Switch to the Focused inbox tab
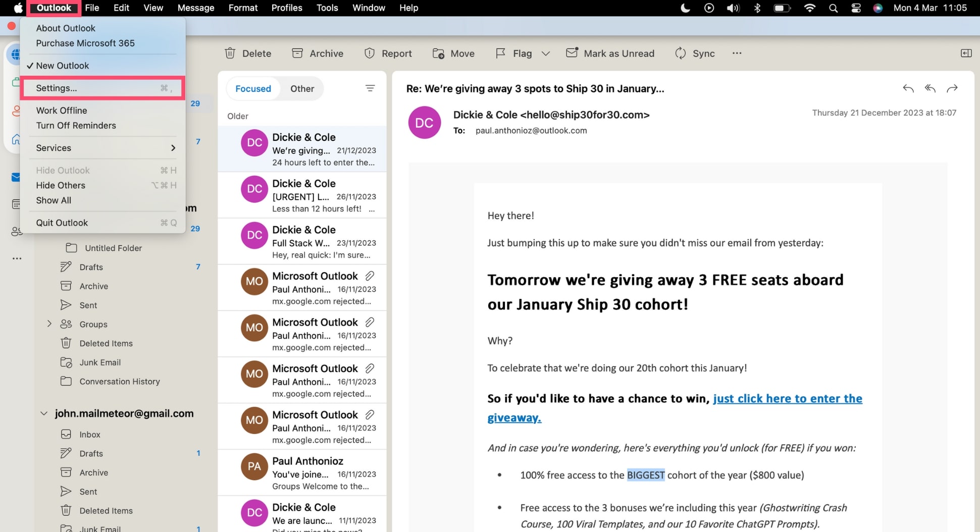980x532 pixels. (x=253, y=89)
